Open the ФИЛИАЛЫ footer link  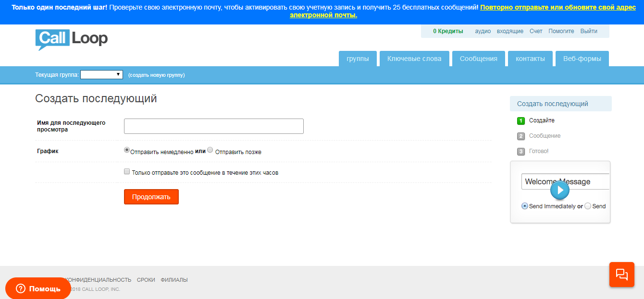point(174,280)
